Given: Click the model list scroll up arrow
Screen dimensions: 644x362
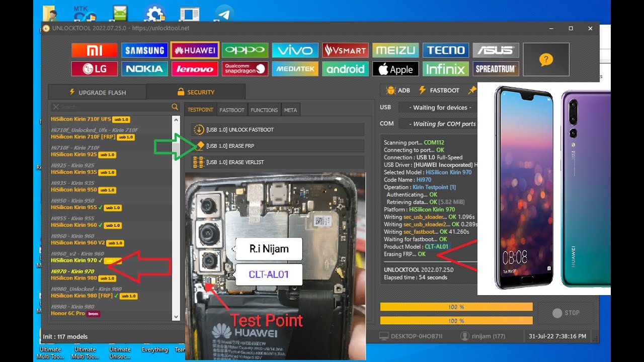Looking at the screenshot, I should 176,120.
